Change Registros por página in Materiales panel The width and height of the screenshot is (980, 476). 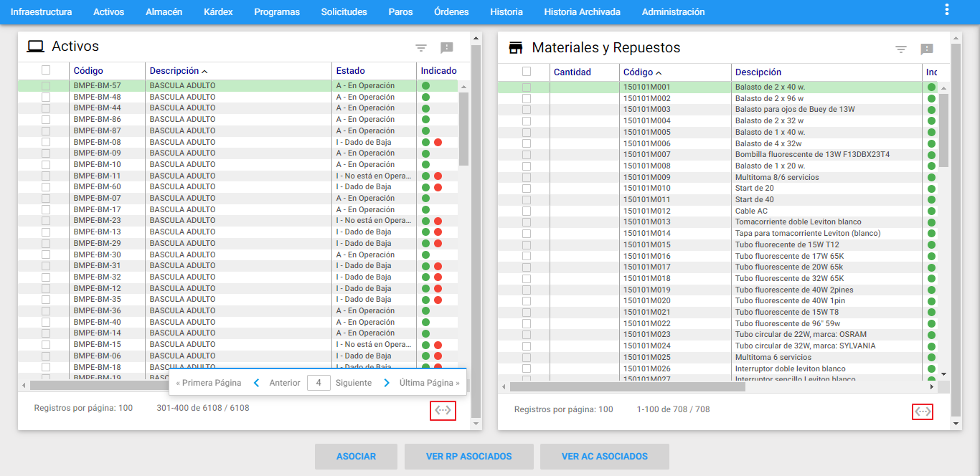pos(563,409)
